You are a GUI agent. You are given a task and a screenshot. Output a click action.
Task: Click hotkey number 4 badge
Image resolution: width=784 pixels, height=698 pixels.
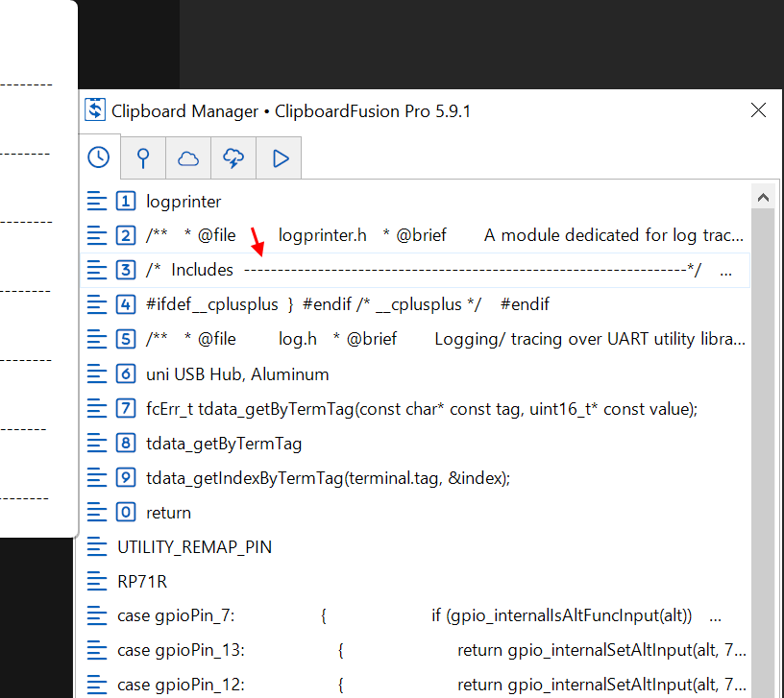(x=126, y=305)
